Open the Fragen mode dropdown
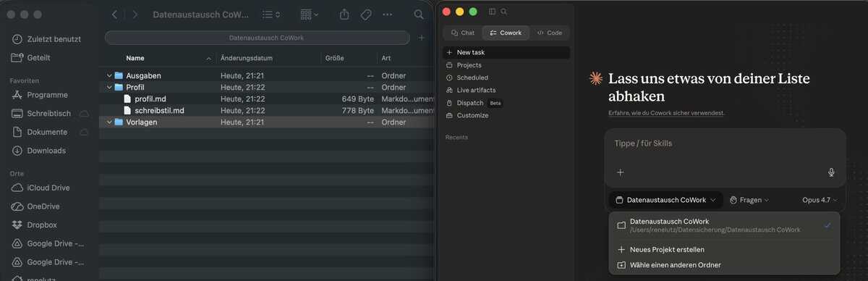This screenshot has height=281, width=868. click(x=749, y=200)
